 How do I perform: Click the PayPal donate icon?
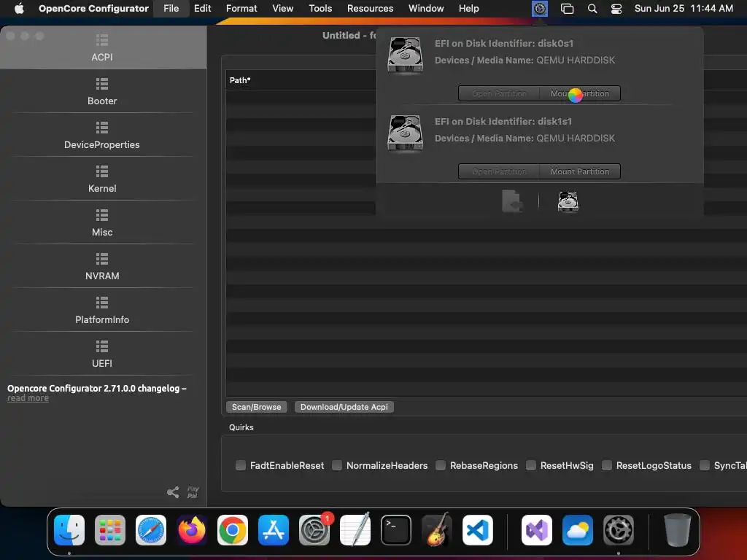[x=193, y=492]
